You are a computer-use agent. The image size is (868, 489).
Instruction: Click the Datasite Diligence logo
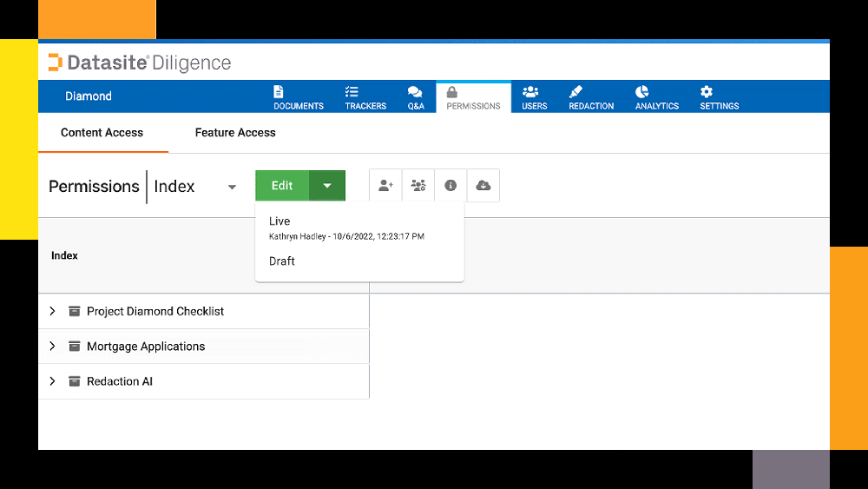(140, 63)
